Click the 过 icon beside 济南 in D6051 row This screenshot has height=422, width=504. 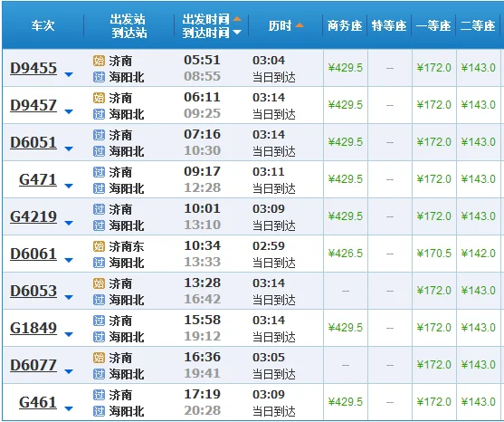[x=99, y=135]
